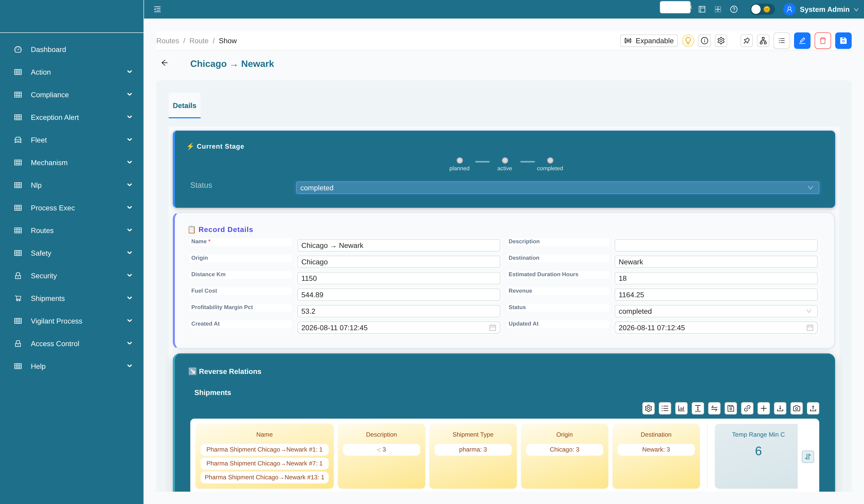Open the Shipments sidebar menu item
This screenshot has width=864, height=504.
click(x=72, y=298)
